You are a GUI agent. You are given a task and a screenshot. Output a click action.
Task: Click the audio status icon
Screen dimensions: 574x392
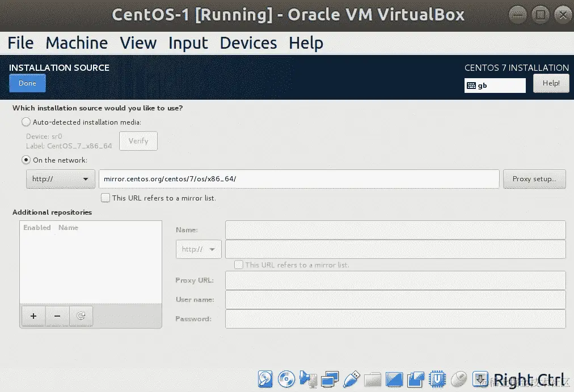[308, 379]
